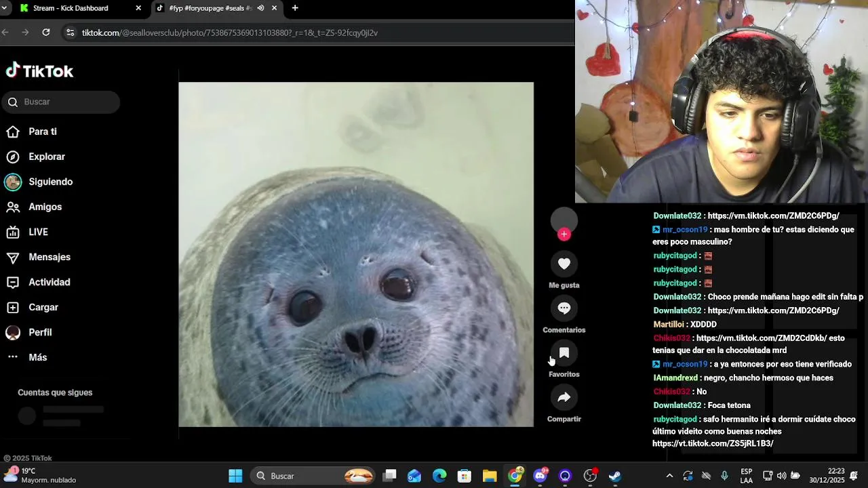The height and width of the screenshot is (488, 868).
Task: Open Outlook mail from the taskbar
Action: (x=414, y=476)
